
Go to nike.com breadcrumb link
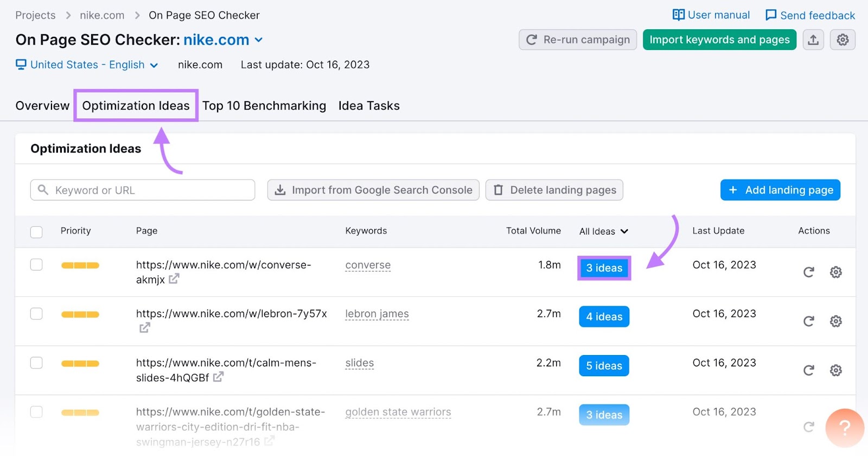click(102, 15)
